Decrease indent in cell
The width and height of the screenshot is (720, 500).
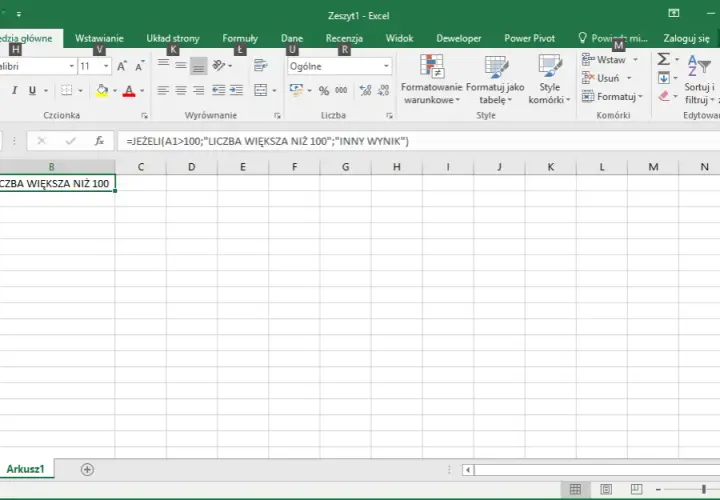click(x=219, y=90)
